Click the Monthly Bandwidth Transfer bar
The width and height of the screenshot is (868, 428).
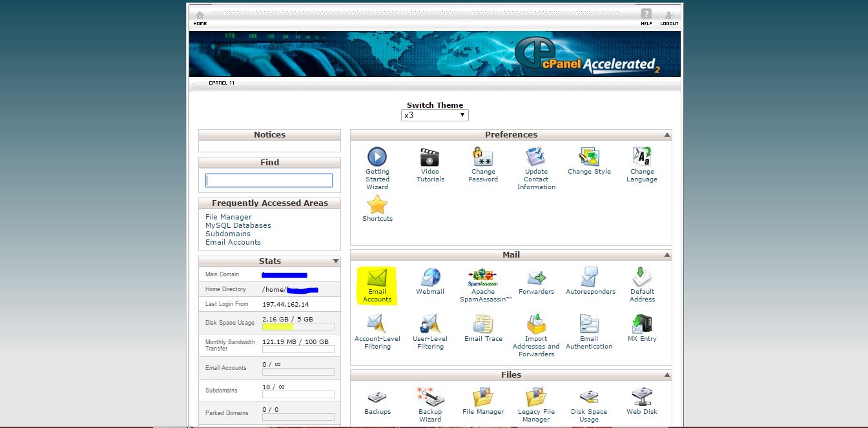pos(298,349)
